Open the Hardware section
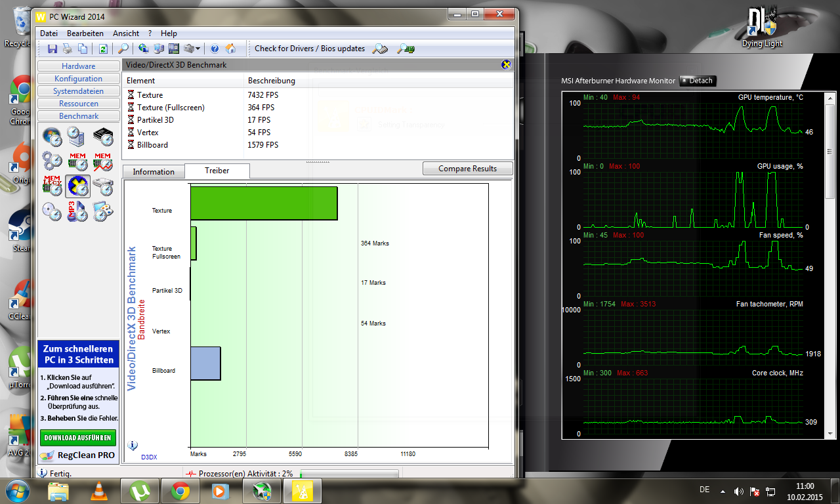Viewport: 840px width, 504px height. (79, 66)
